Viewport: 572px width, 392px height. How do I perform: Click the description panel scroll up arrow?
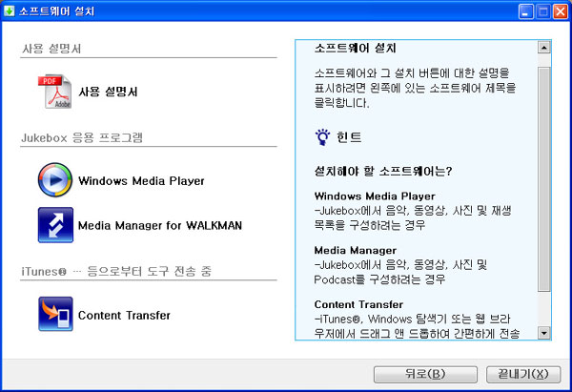point(544,48)
